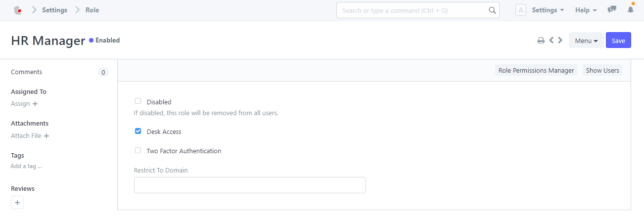Click the user avatar letter A
Viewport: 644px width, 217px height.
[521, 10]
